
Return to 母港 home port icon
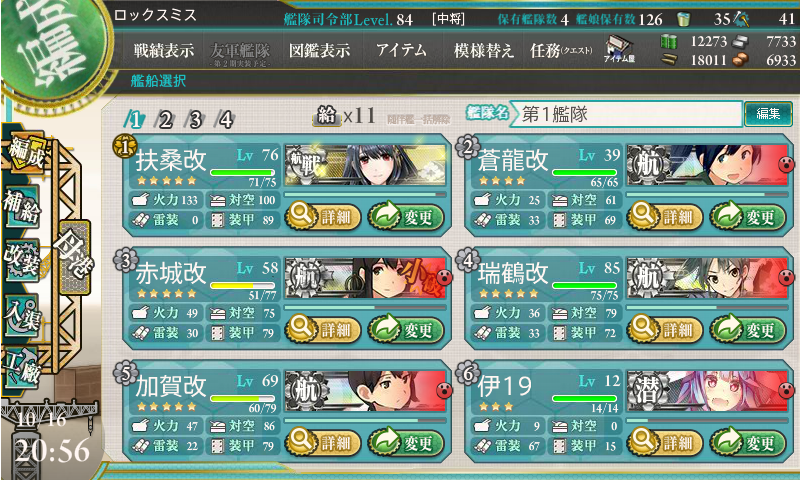(74, 258)
